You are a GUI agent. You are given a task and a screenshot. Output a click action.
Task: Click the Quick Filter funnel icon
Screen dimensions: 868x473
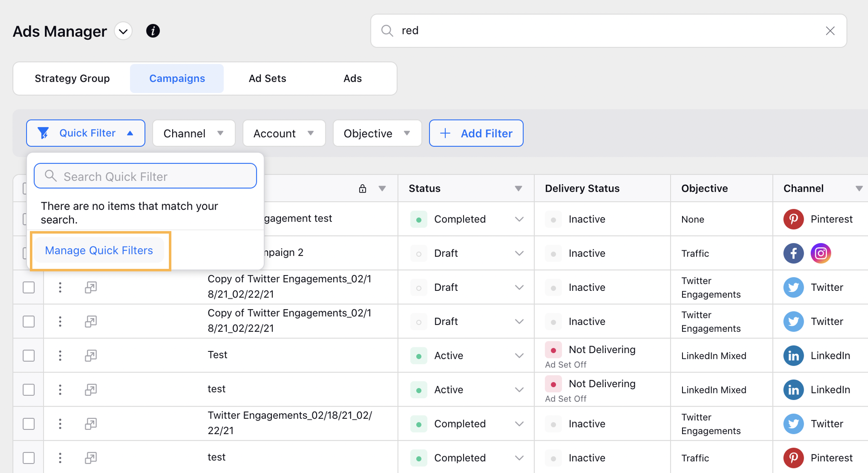click(43, 133)
